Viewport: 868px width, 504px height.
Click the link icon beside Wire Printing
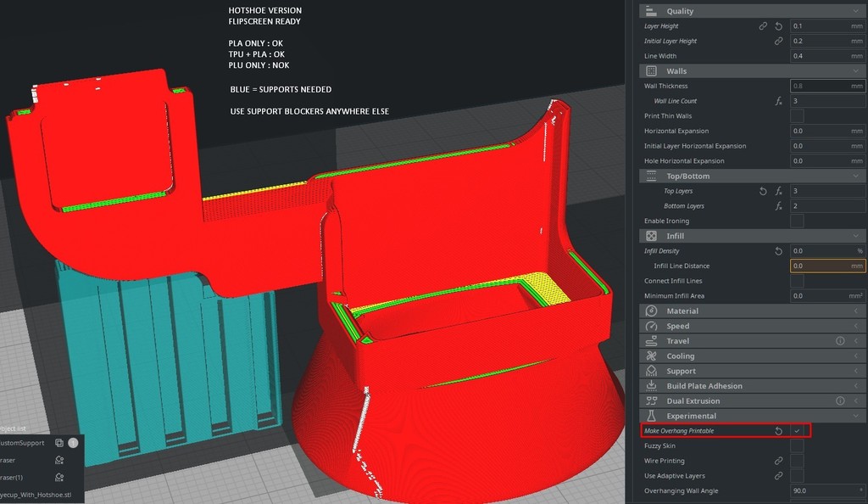click(x=778, y=461)
